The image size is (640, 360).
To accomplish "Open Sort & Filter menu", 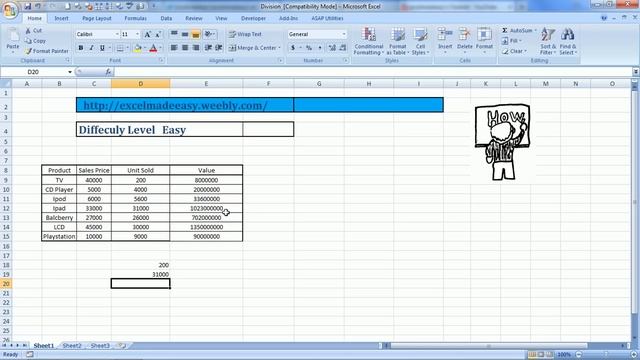I will tap(547, 41).
